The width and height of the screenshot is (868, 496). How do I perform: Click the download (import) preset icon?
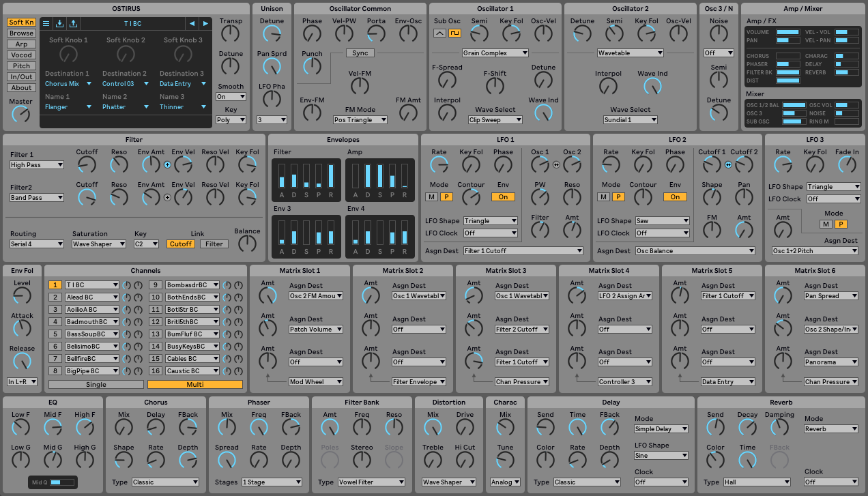(x=60, y=23)
